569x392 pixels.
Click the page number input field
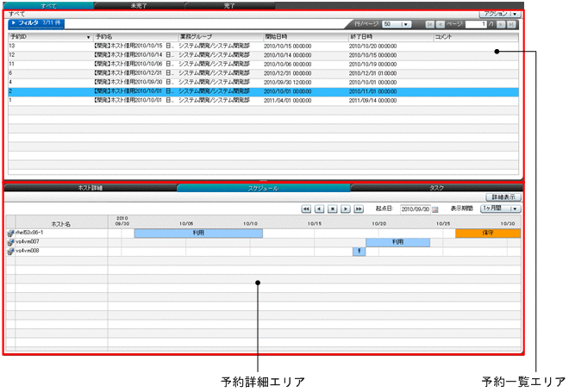click(476, 24)
